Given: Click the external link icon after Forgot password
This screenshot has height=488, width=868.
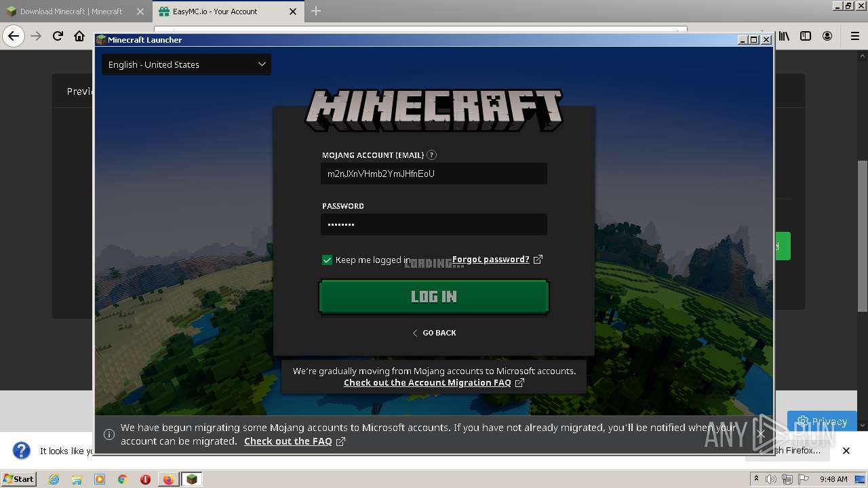Looking at the screenshot, I should coord(538,260).
